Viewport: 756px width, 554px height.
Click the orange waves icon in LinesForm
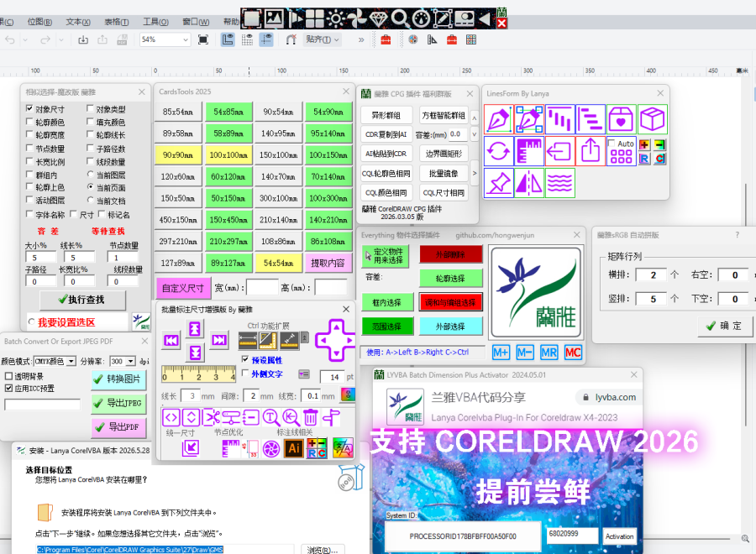pos(559,183)
